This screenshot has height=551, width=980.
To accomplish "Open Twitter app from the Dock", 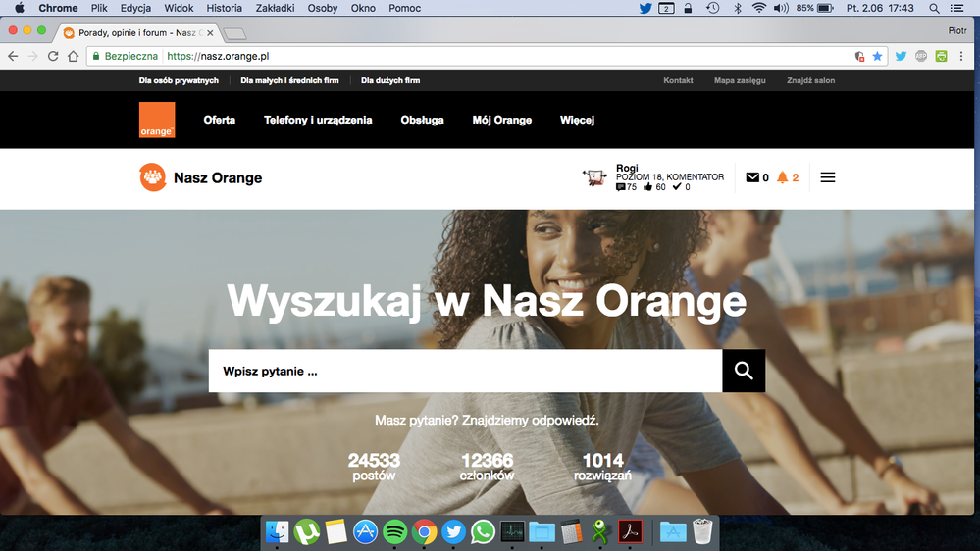I will (x=453, y=532).
